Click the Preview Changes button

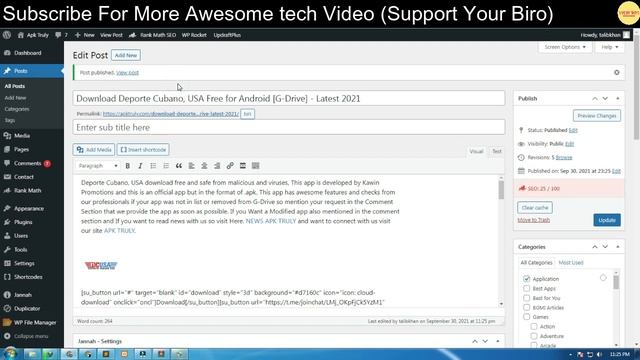pos(597,116)
